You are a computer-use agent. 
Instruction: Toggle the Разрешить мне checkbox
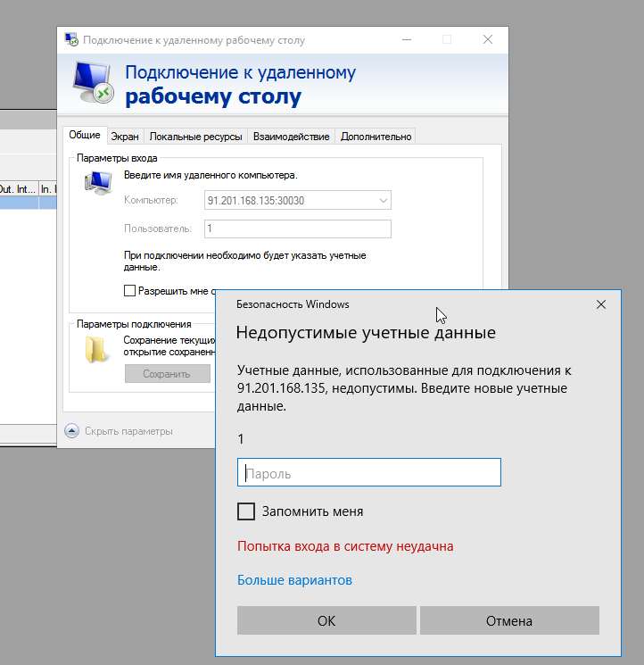129,290
